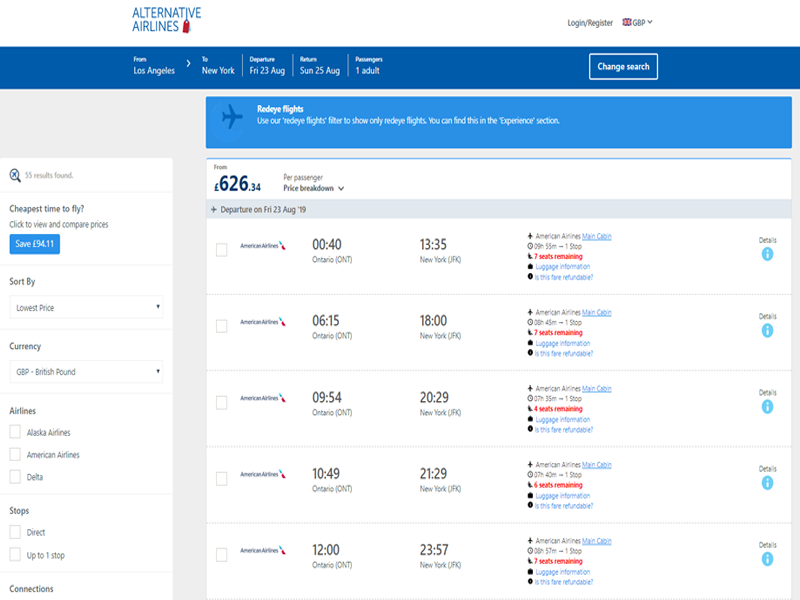Select the 06:15 departure flight checkbox
This screenshot has width=800, height=600.
click(x=221, y=326)
